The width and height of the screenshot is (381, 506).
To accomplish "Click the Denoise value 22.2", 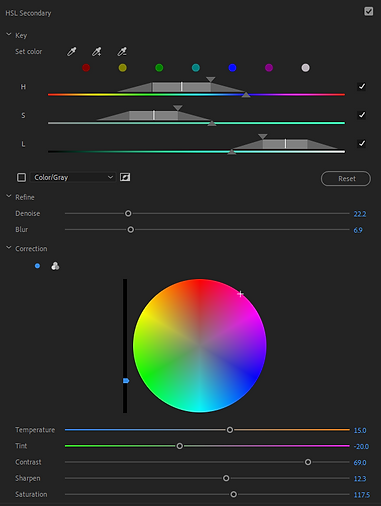I will (360, 214).
